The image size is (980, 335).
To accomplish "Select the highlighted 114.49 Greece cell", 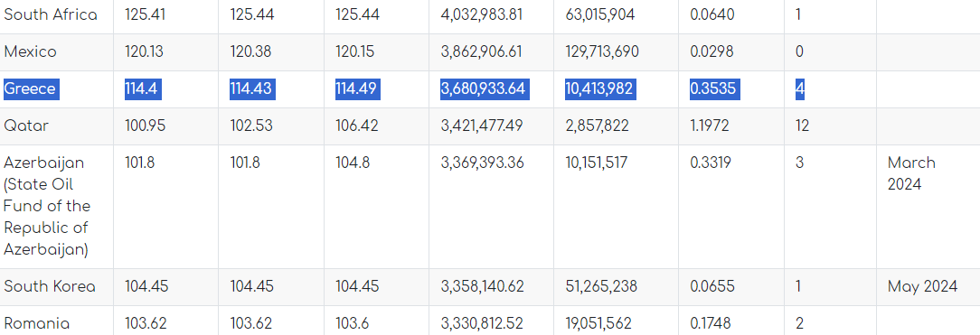I will 357,89.
